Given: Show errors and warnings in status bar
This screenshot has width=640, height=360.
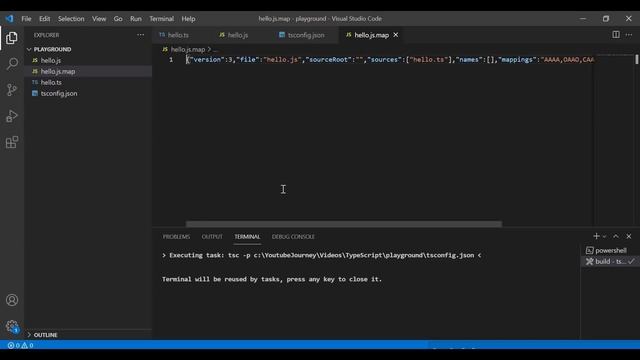Looking at the screenshot, I should coord(20,345).
